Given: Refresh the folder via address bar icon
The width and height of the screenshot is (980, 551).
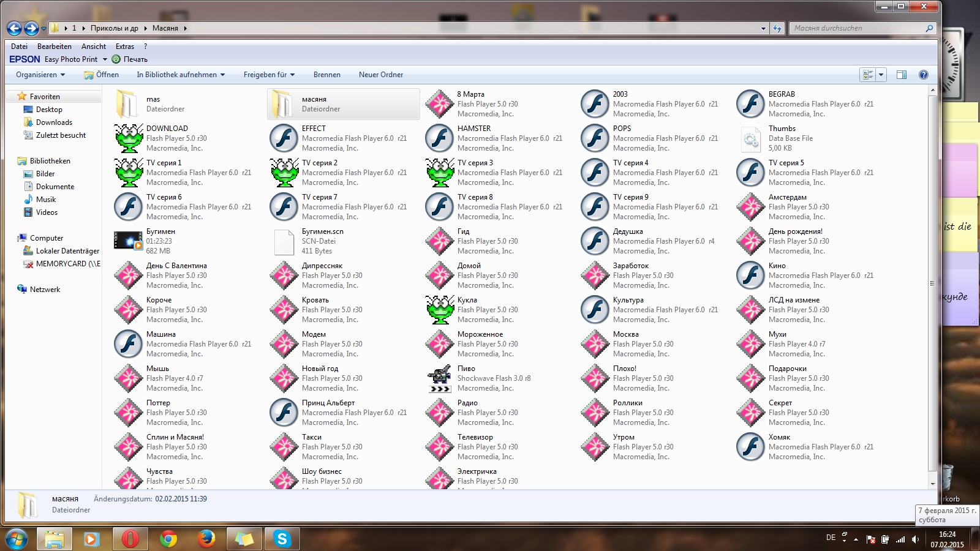Looking at the screenshot, I should coord(777,28).
